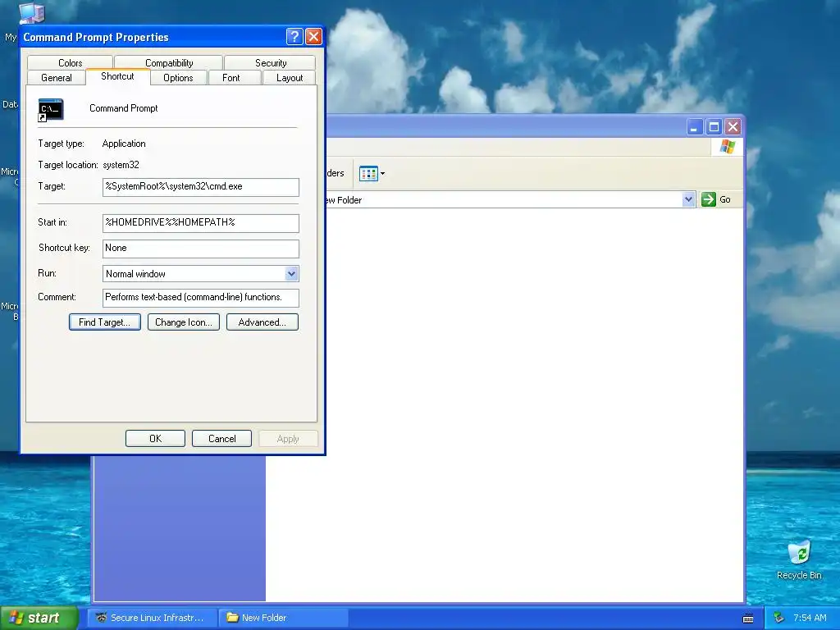The height and width of the screenshot is (630, 840).
Task: Open the Options tab
Action: 178,78
